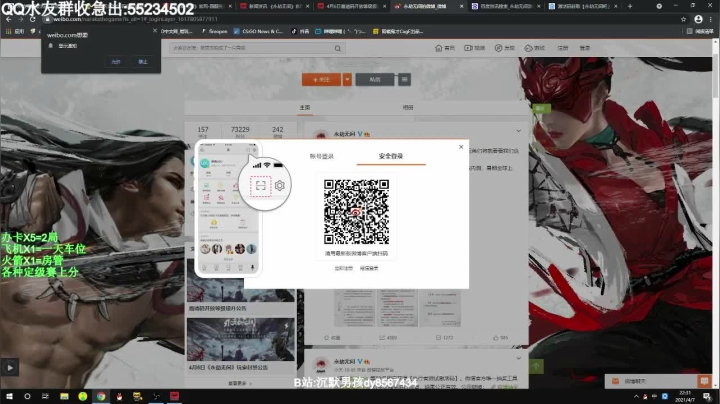Open the 4月8日 永劫无间 announcement thumbnail
This screenshot has width=720, height=404.
coord(241,339)
